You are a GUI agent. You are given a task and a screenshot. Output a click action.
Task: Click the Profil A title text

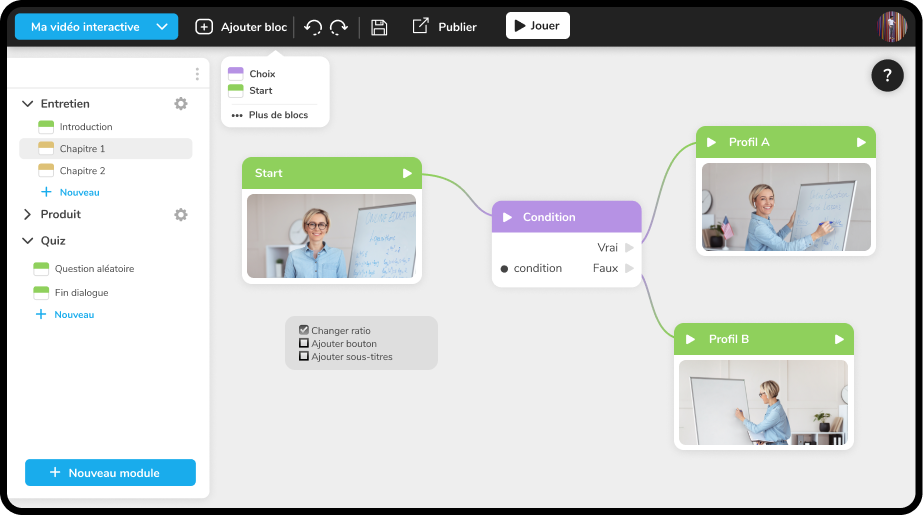click(x=749, y=142)
